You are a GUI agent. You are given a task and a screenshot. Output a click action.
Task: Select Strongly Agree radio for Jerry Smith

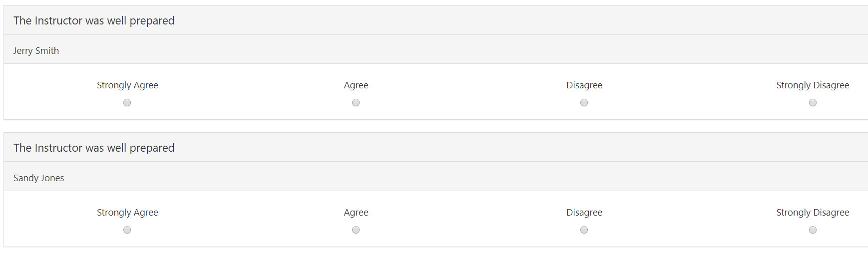(x=127, y=103)
